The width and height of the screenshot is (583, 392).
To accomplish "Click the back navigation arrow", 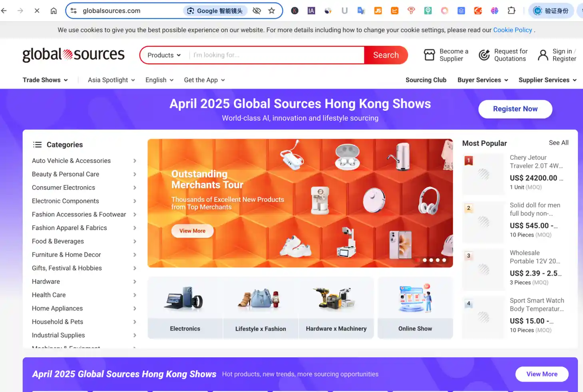I will (x=4, y=11).
